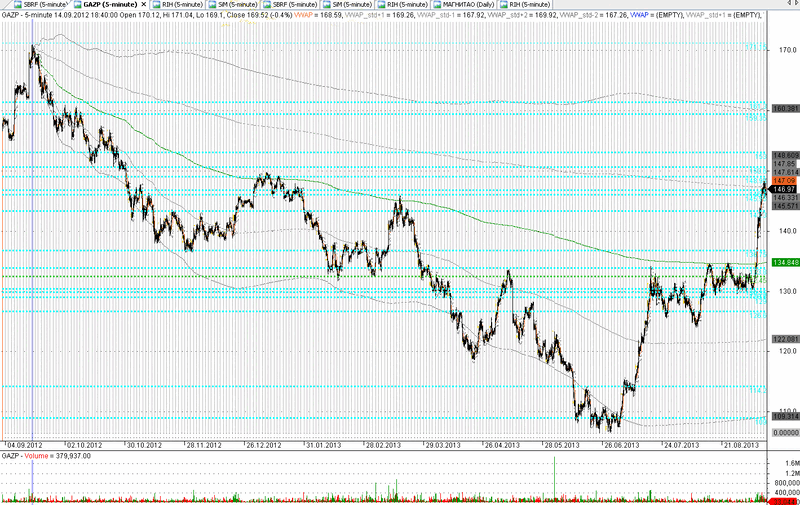This screenshot has width=800, height=505.
Task: Click the 800,000 volume axis label
Action: [x=787, y=483]
